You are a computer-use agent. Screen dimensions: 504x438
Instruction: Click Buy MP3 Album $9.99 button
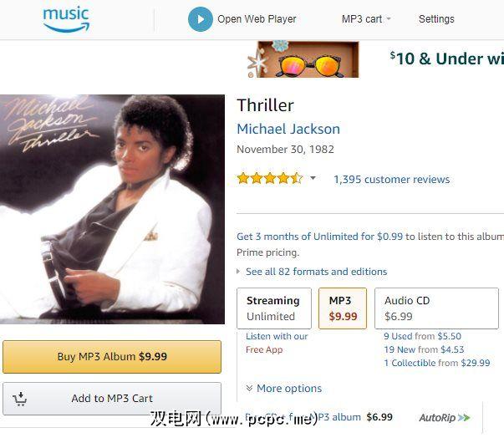[112, 357]
